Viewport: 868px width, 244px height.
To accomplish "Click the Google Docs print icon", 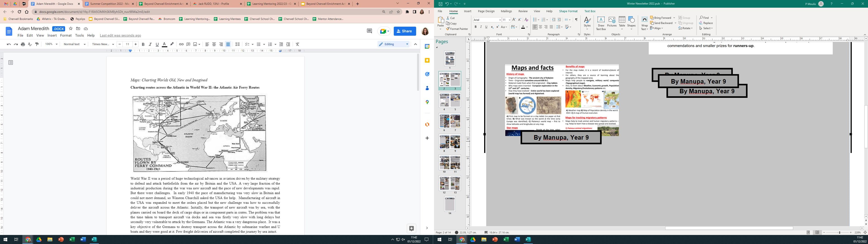I will pyautogui.click(x=23, y=44).
